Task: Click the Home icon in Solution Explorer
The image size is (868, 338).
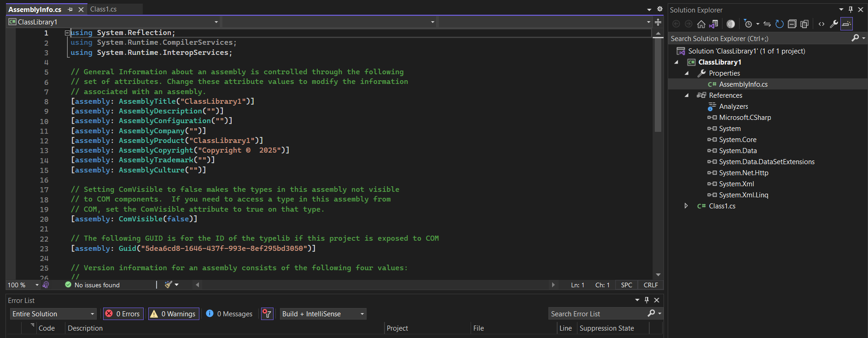Action: tap(701, 24)
